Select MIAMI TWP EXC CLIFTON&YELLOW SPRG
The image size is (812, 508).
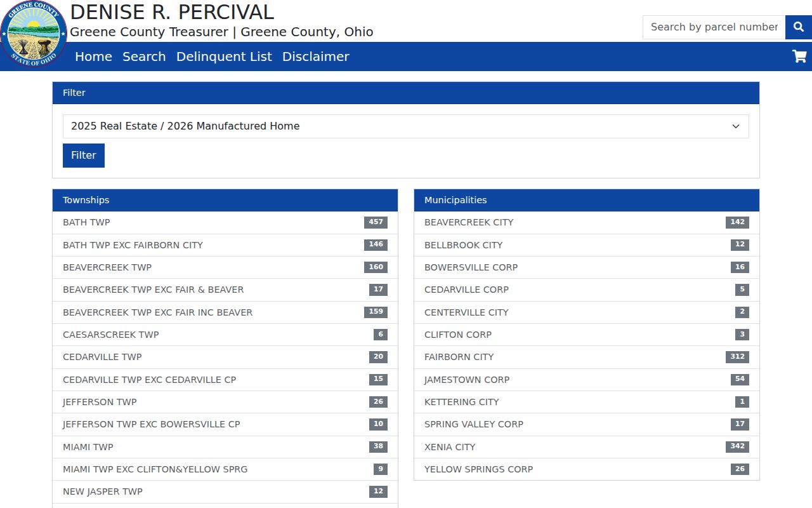tap(225, 469)
